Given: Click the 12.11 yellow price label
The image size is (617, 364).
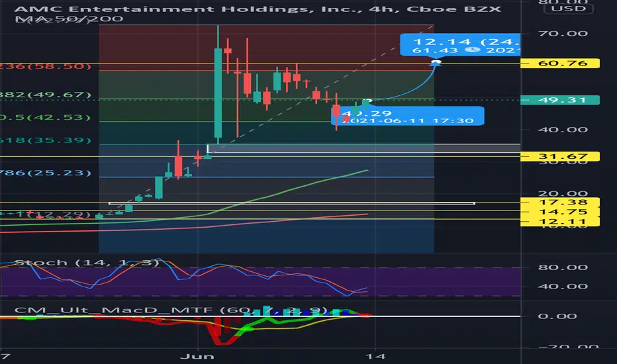Looking at the screenshot, I should click(x=560, y=221).
